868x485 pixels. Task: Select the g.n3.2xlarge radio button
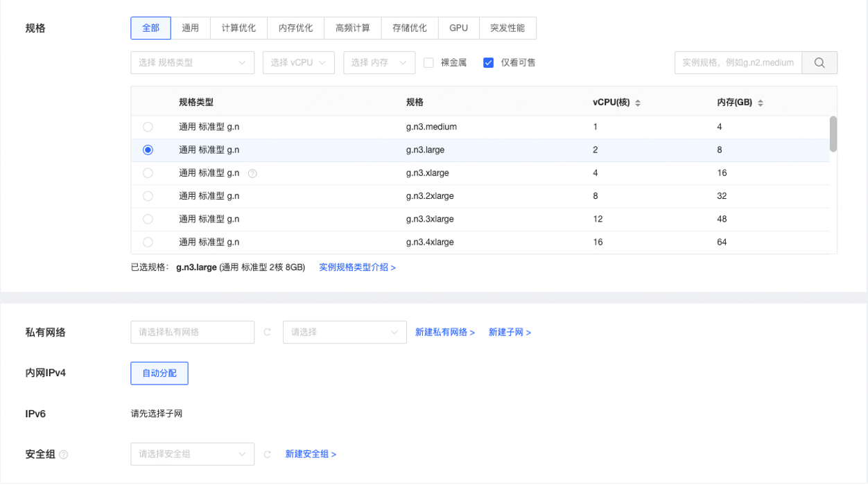(x=148, y=196)
